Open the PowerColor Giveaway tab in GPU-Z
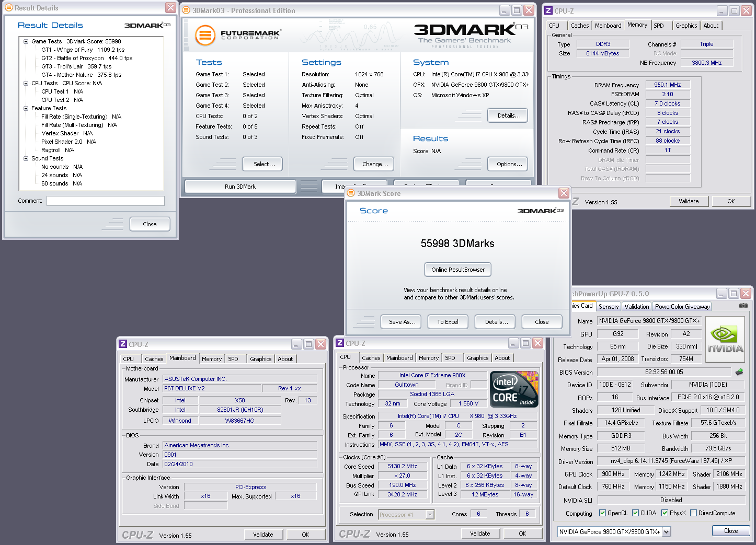The width and height of the screenshot is (756, 545). pos(682,307)
